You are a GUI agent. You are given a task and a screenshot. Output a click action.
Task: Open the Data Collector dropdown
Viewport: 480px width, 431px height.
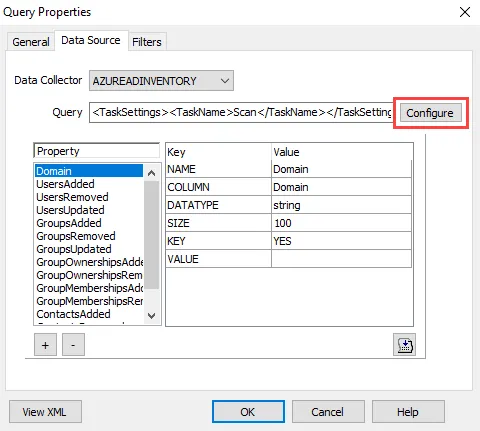click(x=161, y=81)
